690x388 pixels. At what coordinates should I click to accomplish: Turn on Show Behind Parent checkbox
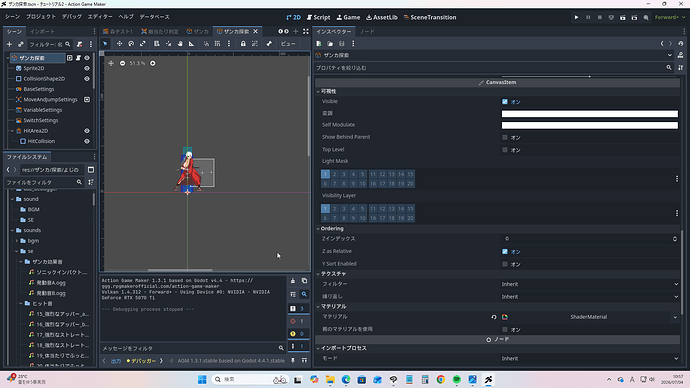coord(505,137)
